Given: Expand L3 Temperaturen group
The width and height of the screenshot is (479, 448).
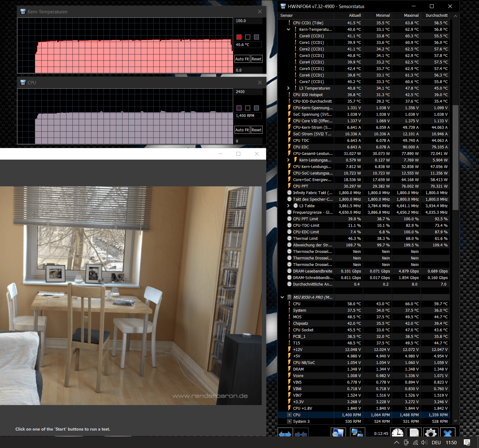Looking at the screenshot, I should click(x=288, y=88).
